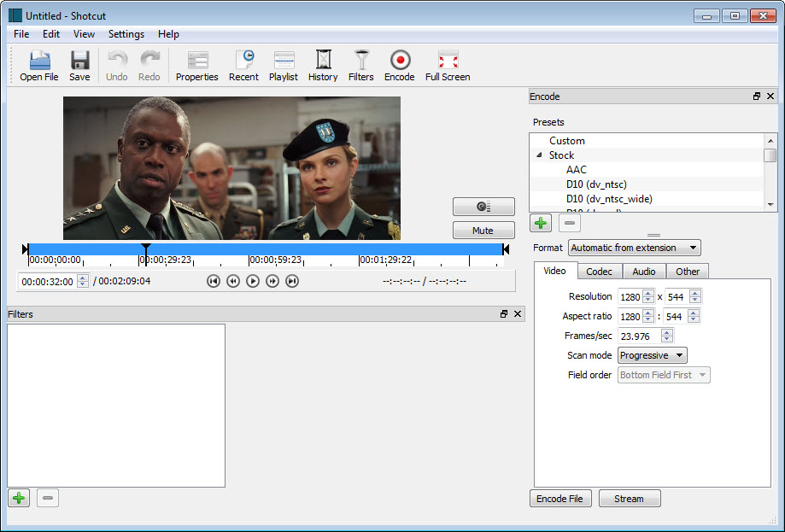This screenshot has height=532, width=785.
Task: Show the History hourglass panel
Action: tap(323, 66)
